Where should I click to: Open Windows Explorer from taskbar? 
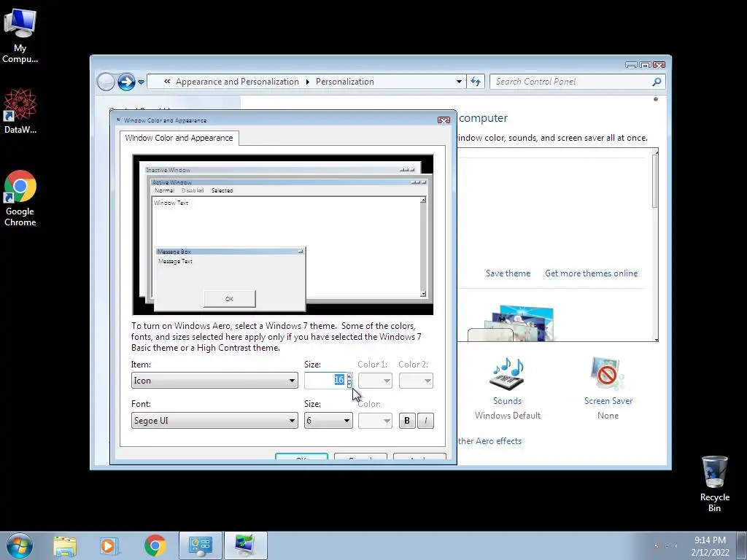pyautogui.click(x=65, y=545)
